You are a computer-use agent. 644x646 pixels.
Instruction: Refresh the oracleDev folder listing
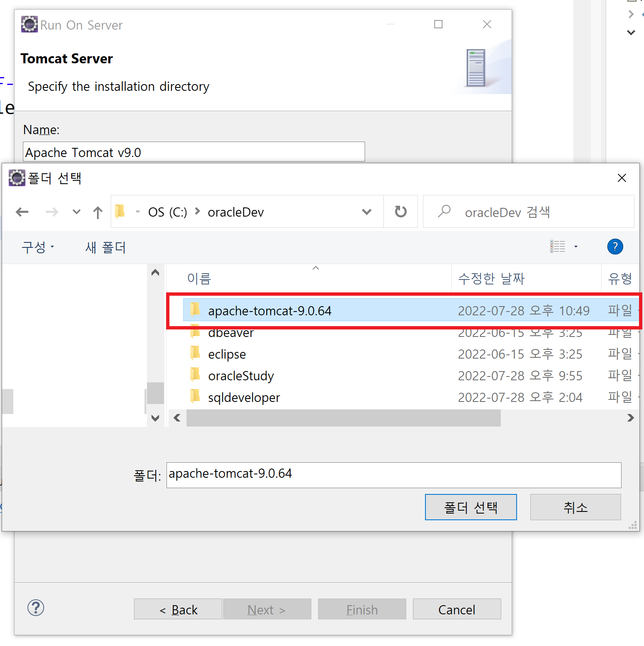[x=400, y=212]
